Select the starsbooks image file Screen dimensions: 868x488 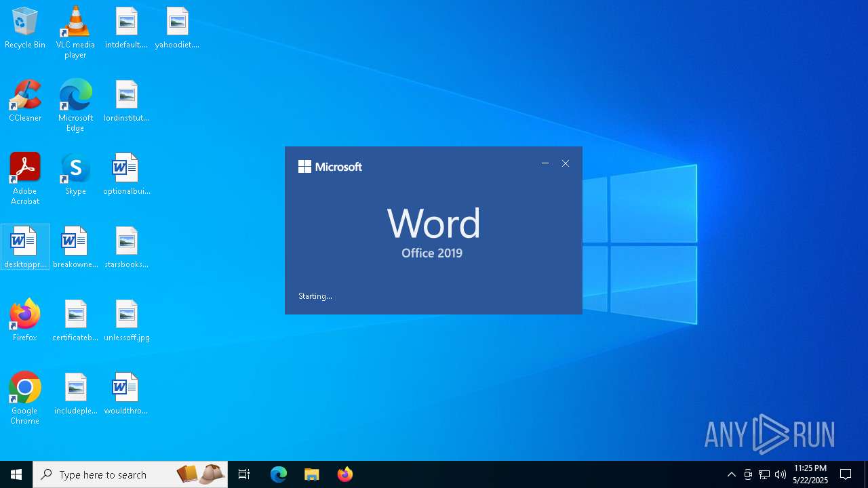(126, 248)
